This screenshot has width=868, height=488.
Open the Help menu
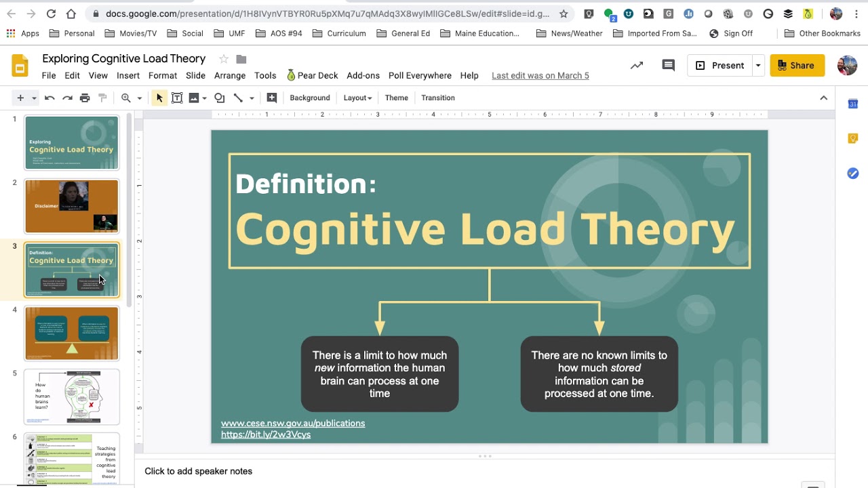point(469,75)
